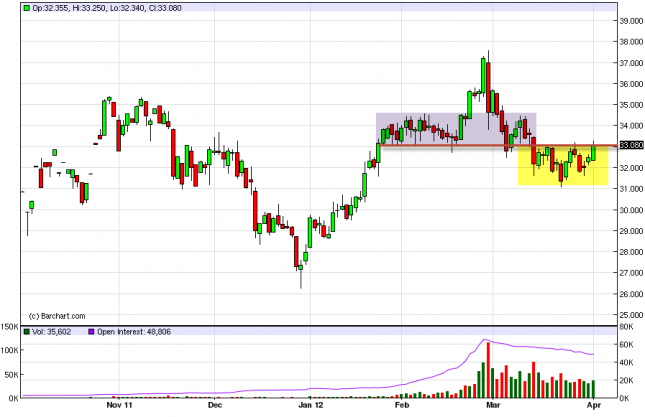The image size is (645, 417).
Task: Click the dark green Vol legend square
Action: click(26, 331)
